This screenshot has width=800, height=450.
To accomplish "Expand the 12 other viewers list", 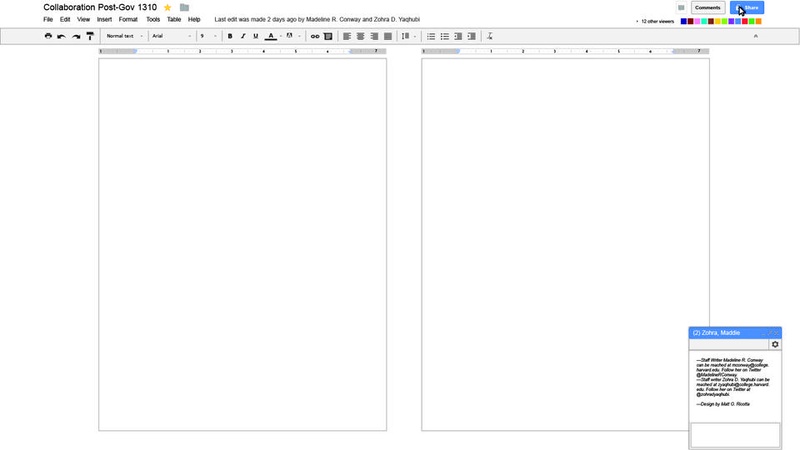I will pos(656,21).
